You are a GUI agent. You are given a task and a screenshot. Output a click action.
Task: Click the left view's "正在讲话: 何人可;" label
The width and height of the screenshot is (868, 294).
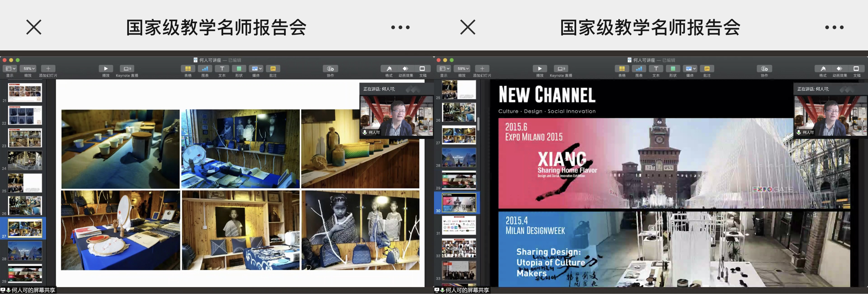(379, 89)
